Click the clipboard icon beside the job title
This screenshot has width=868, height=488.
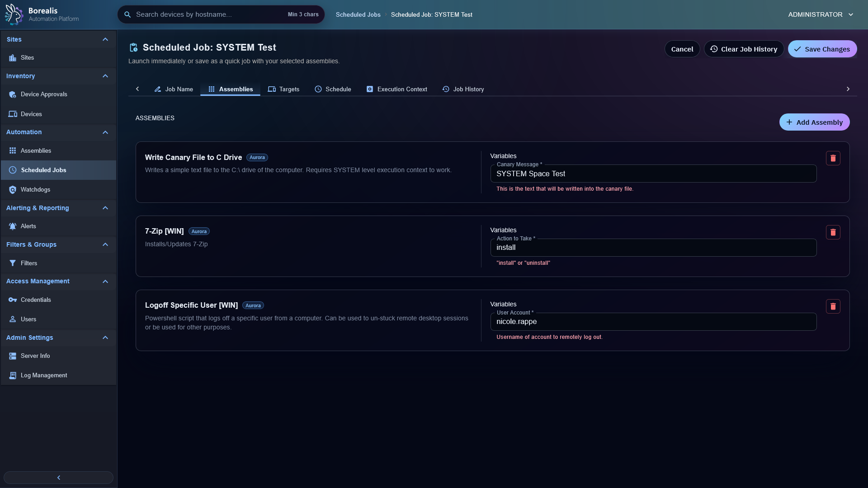click(x=133, y=47)
